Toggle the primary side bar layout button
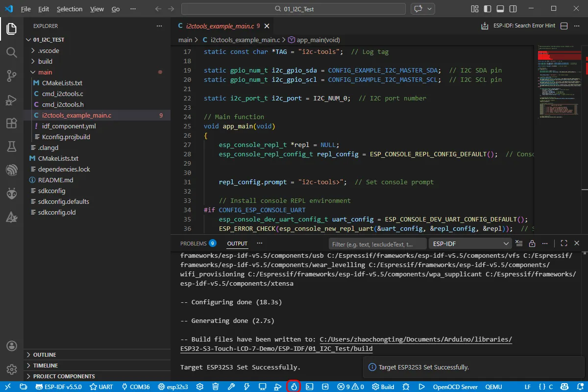The height and width of the screenshot is (392, 588). [487, 9]
